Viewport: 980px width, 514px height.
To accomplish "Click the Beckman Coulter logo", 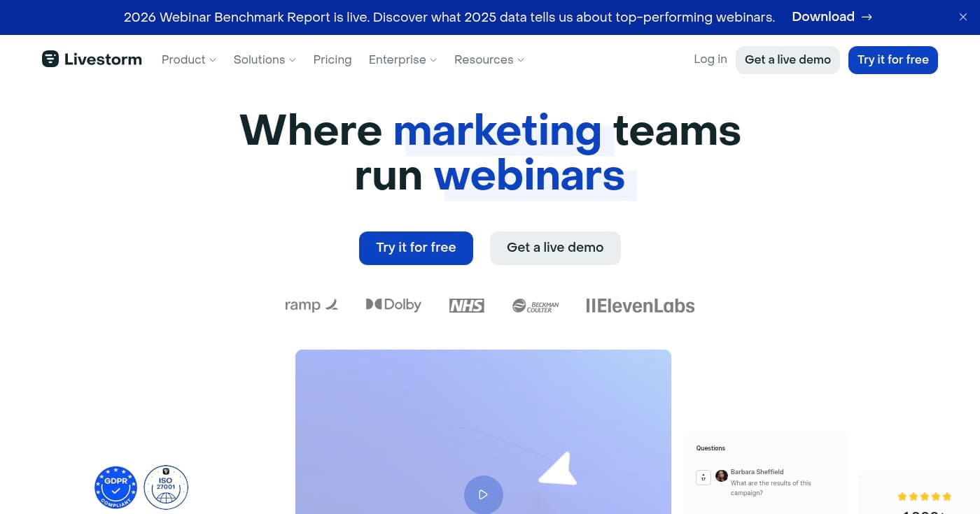I will click(x=535, y=306).
